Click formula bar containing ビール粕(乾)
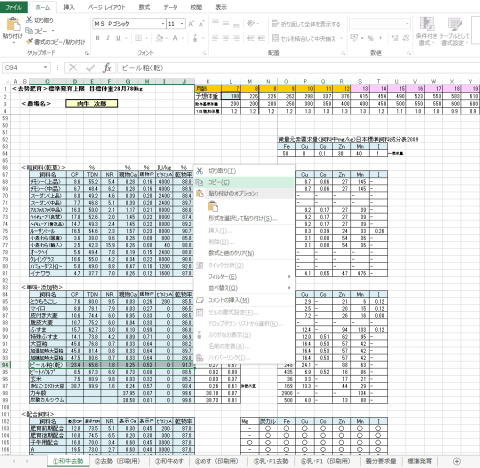The height and width of the screenshot is (468, 480). (x=298, y=68)
